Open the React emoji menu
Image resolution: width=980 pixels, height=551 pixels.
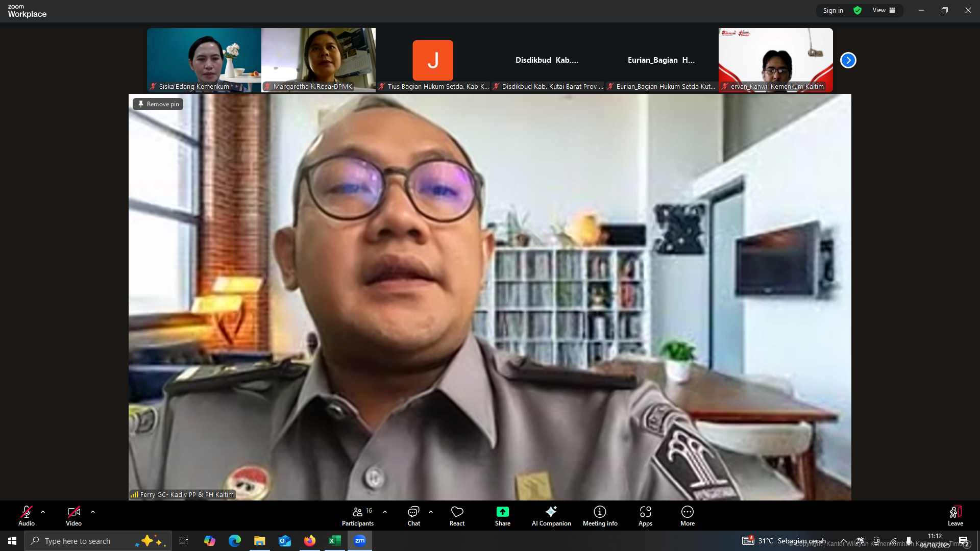457,515
